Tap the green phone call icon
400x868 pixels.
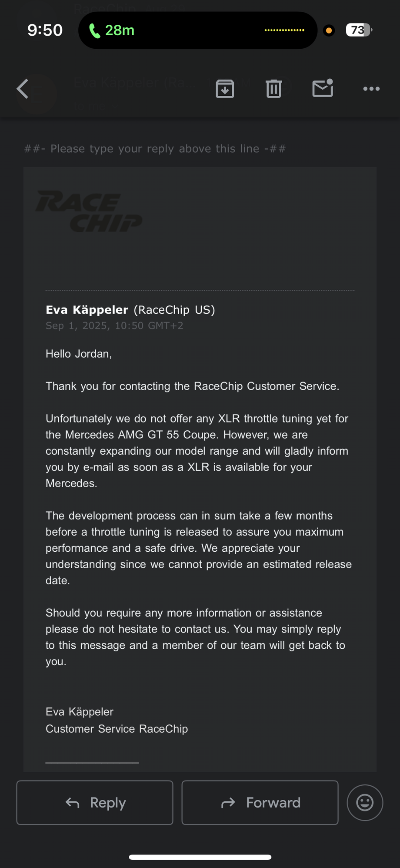(94, 30)
